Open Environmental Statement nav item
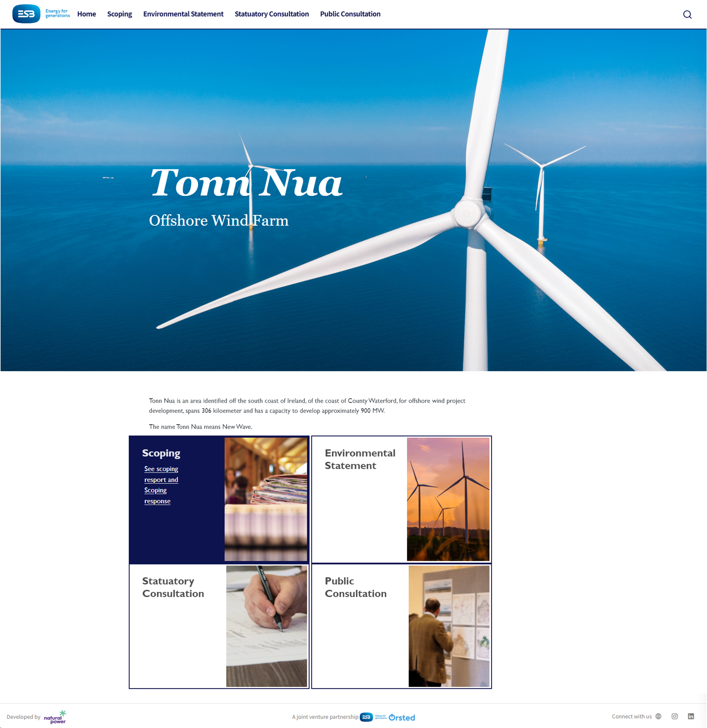The width and height of the screenshot is (707, 728). 183,14
